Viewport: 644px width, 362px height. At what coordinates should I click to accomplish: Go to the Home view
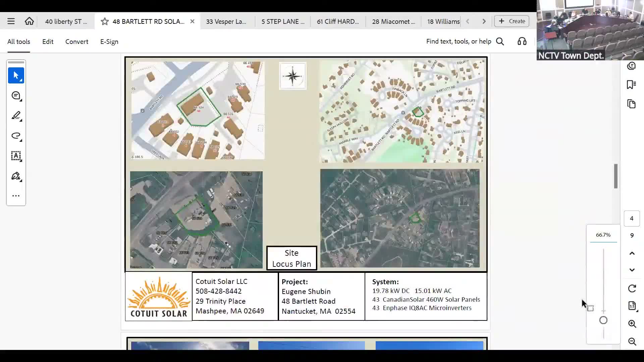coord(29,21)
